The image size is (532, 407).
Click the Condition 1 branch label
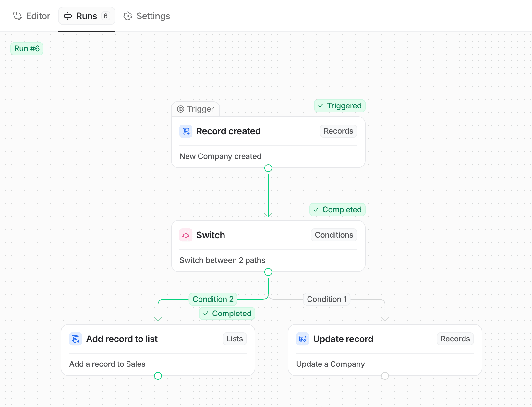tap(327, 299)
